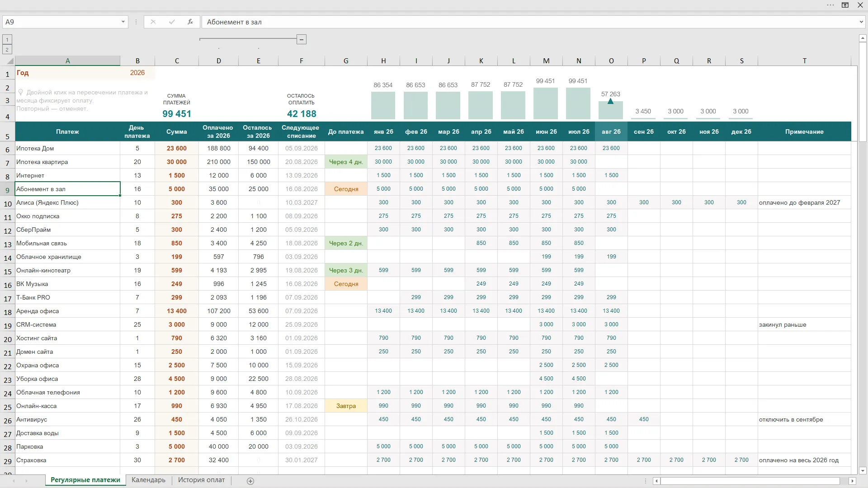Click 'Через 4 дн.' badge for Ипотека квартира
Screen dimensions: 868x488
tap(346, 162)
